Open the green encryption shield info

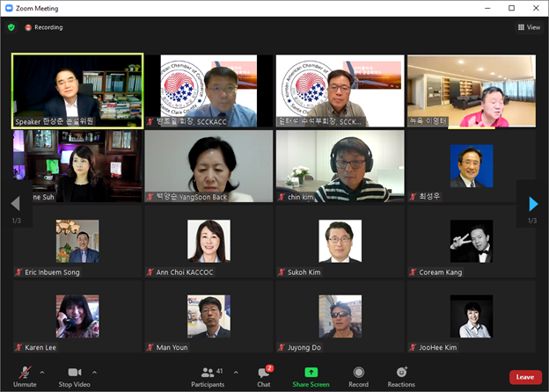[11, 27]
